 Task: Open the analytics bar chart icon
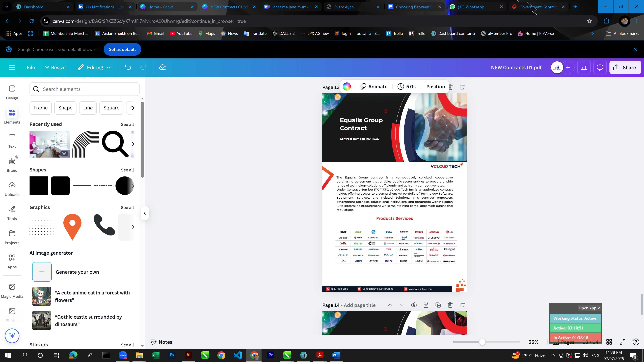584,67
